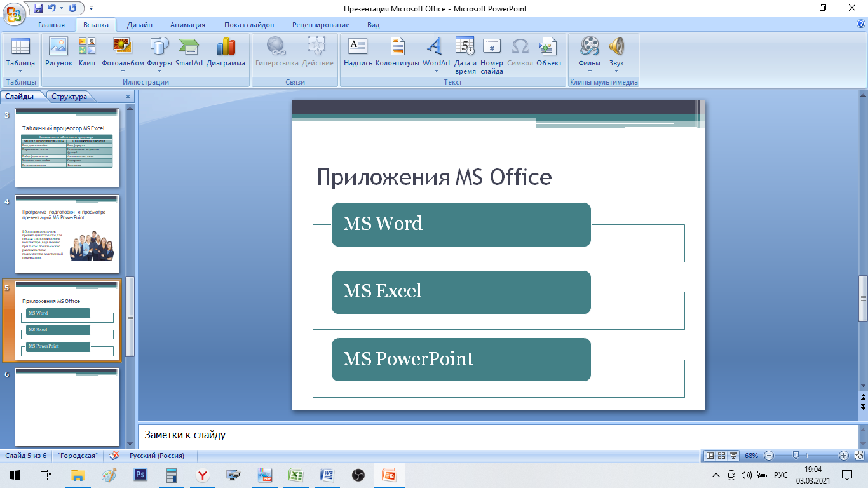Change language Русский (Россия) in status bar
Image resolution: width=868 pixels, height=488 pixels.
(157, 456)
